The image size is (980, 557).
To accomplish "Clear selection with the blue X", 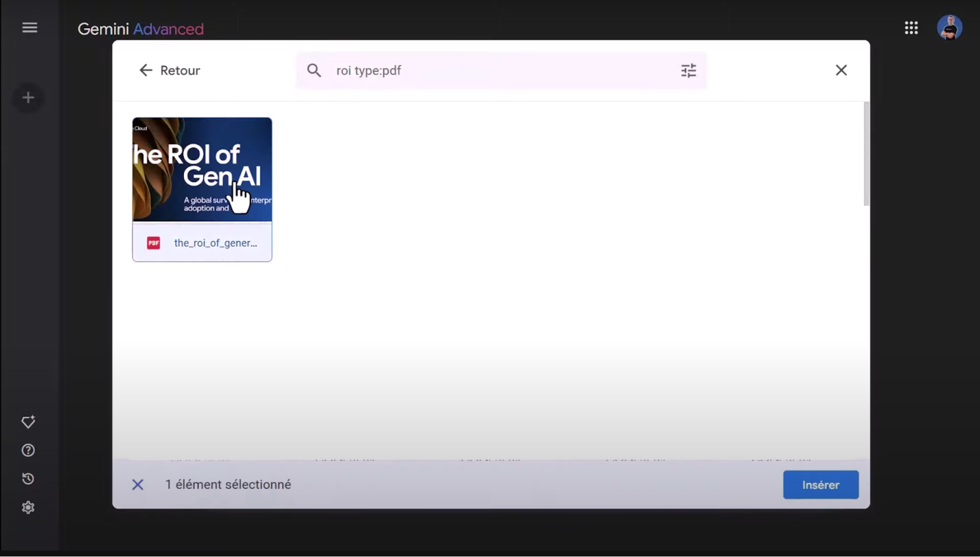I will pos(138,485).
